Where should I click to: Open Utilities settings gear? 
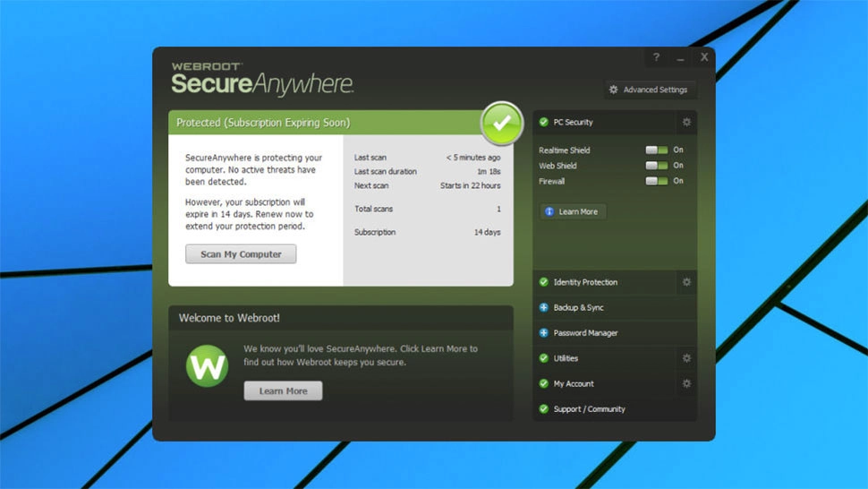(686, 358)
